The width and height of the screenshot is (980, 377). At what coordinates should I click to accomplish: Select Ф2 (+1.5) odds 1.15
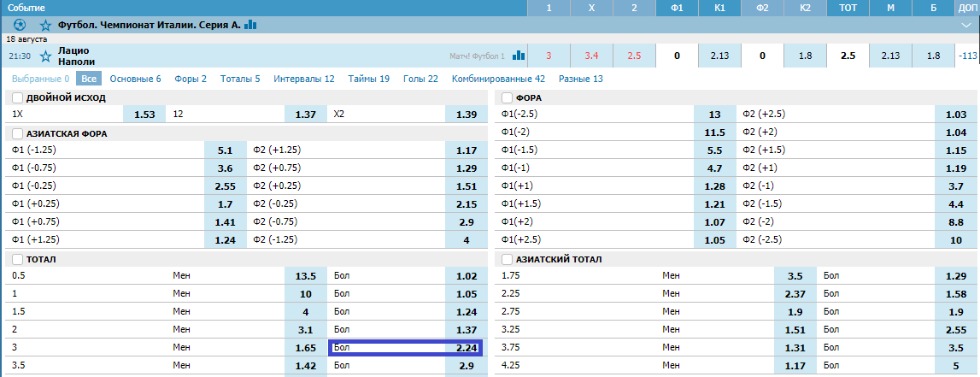click(x=956, y=150)
